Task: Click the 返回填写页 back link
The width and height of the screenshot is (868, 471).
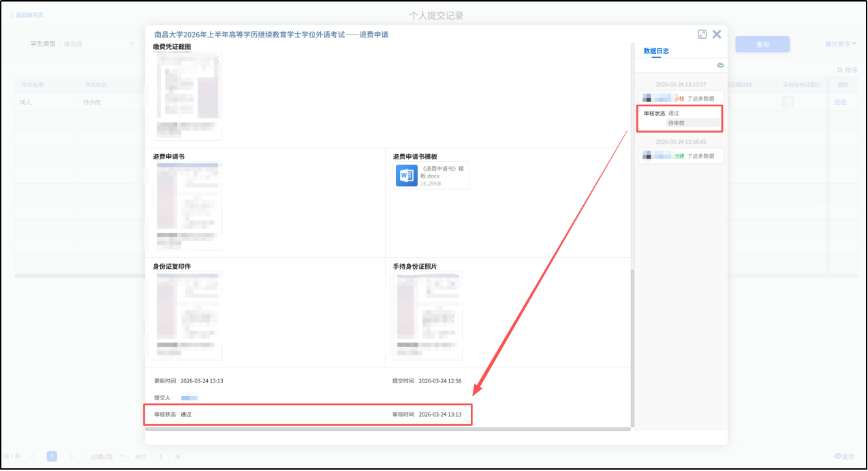Action: pos(27,15)
